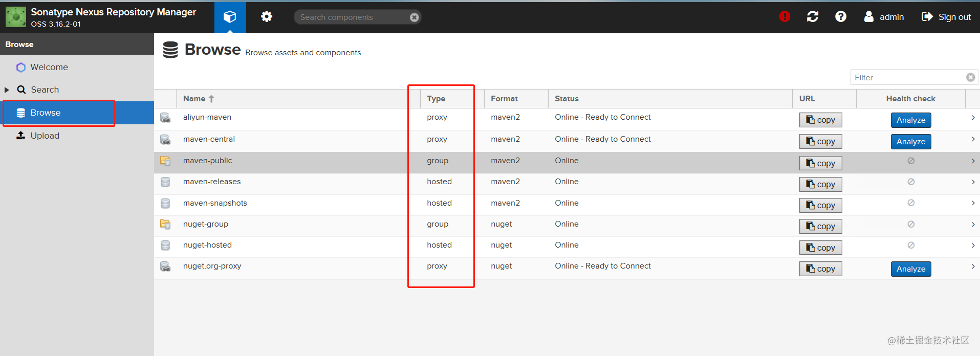Select the maven-releases repository name
Viewport: 980px width, 356px height.
[212, 182]
